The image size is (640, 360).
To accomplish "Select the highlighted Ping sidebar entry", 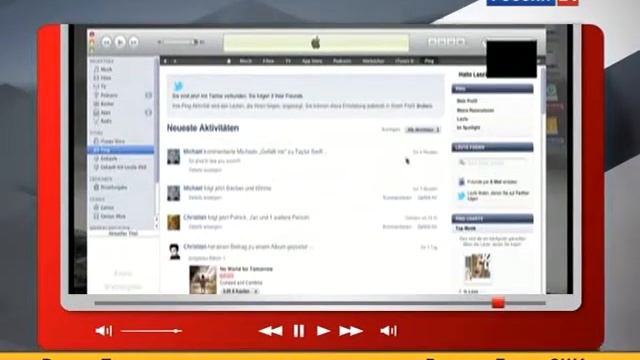I will point(121,150).
